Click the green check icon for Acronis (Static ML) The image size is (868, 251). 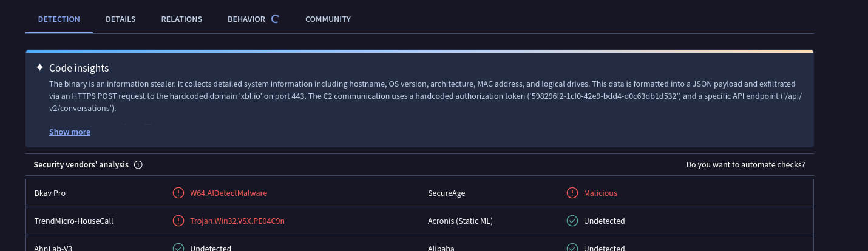(572, 221)
